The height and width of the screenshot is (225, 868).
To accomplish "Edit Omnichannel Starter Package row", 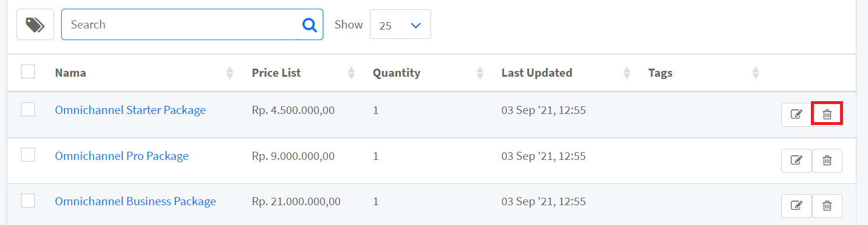I will (x=796, y=114).
